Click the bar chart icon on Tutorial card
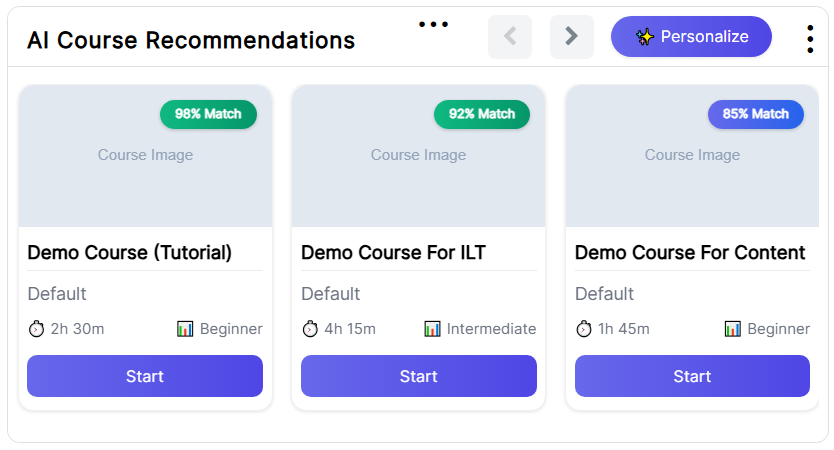The height and width of the screenshot is (450, 834). coord(185,329)
